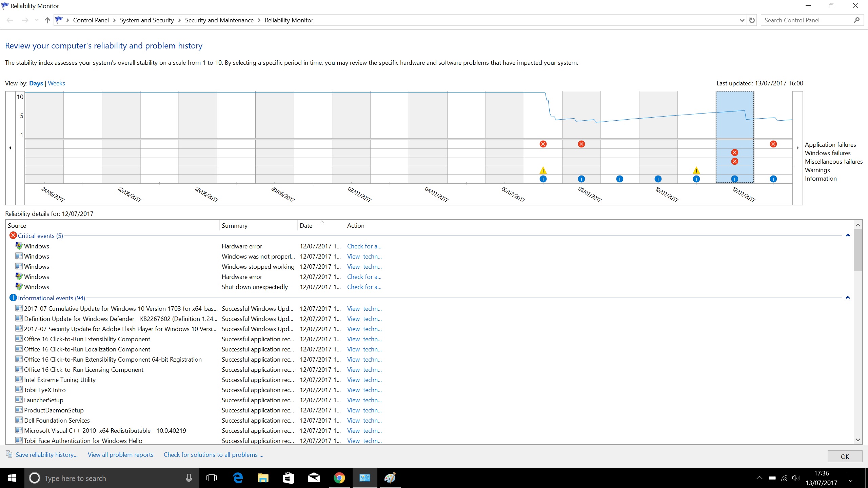
Task: Open Microsoft Edge from the taskbar
Action: (x=238, y=478)
